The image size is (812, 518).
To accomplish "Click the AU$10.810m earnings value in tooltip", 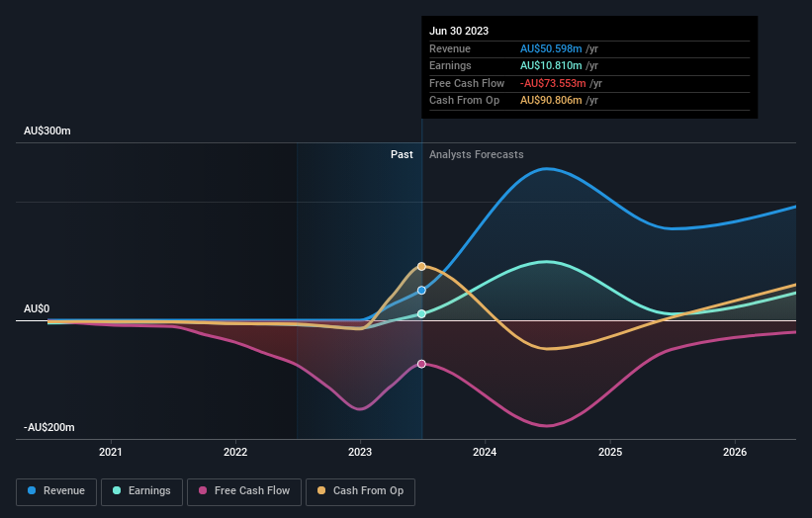I will click(551, 65).
